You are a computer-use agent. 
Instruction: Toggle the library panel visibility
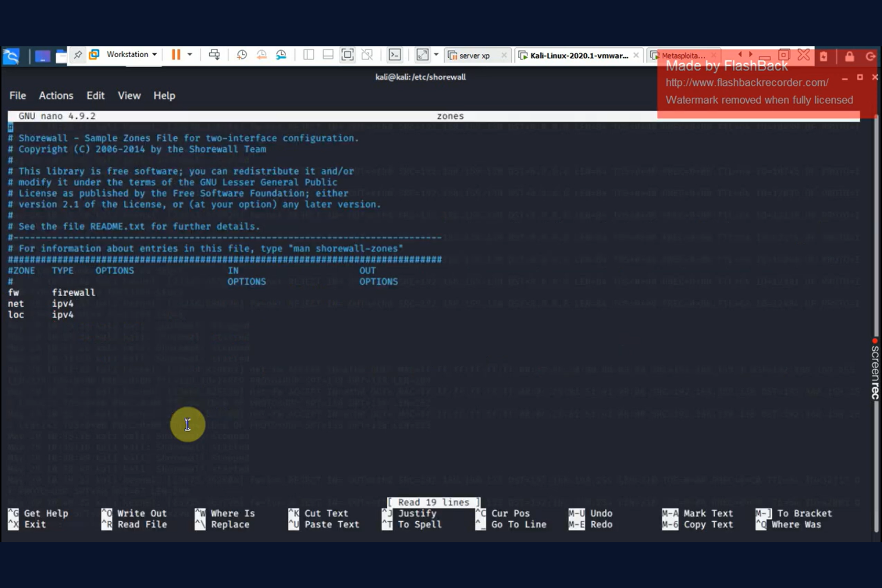tap(308, 55)
